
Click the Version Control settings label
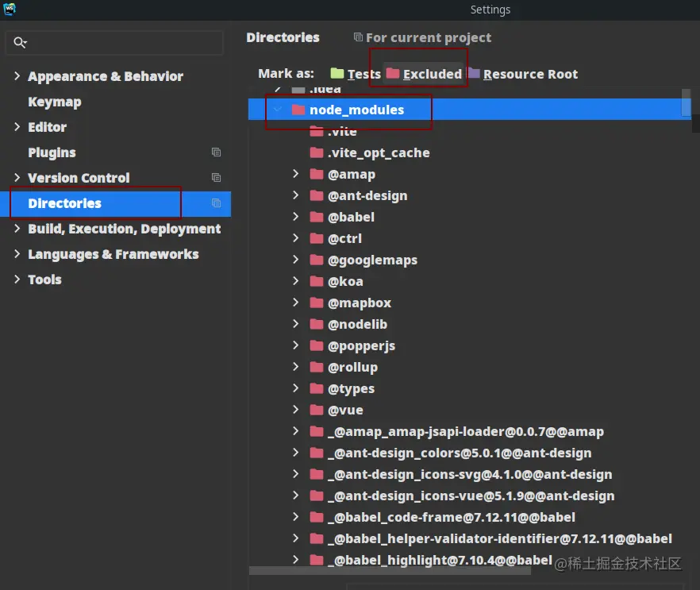click(79, 178)
